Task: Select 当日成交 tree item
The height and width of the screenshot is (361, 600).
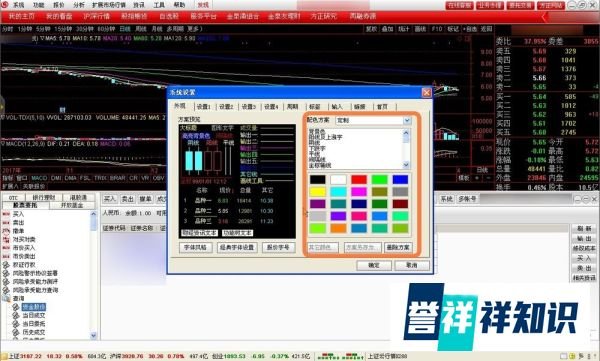Action: (x=34, y=315)
